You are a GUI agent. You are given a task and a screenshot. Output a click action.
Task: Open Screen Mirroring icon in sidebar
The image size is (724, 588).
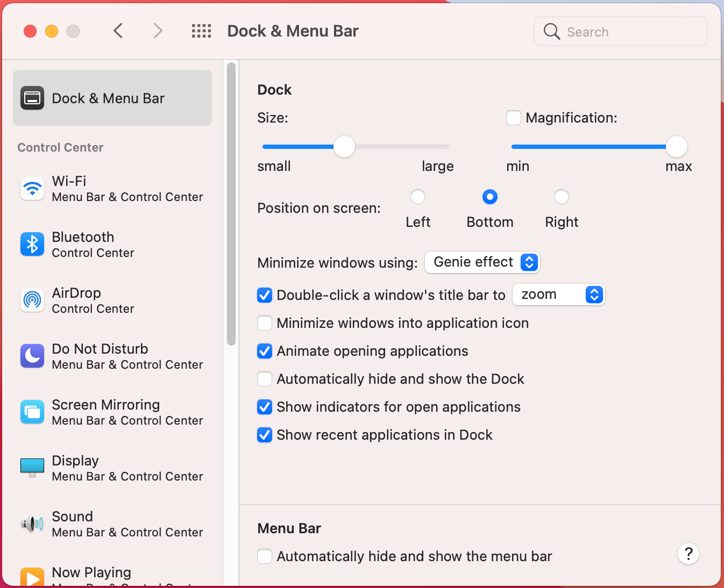pyautogui.click(x=32, y=412)
